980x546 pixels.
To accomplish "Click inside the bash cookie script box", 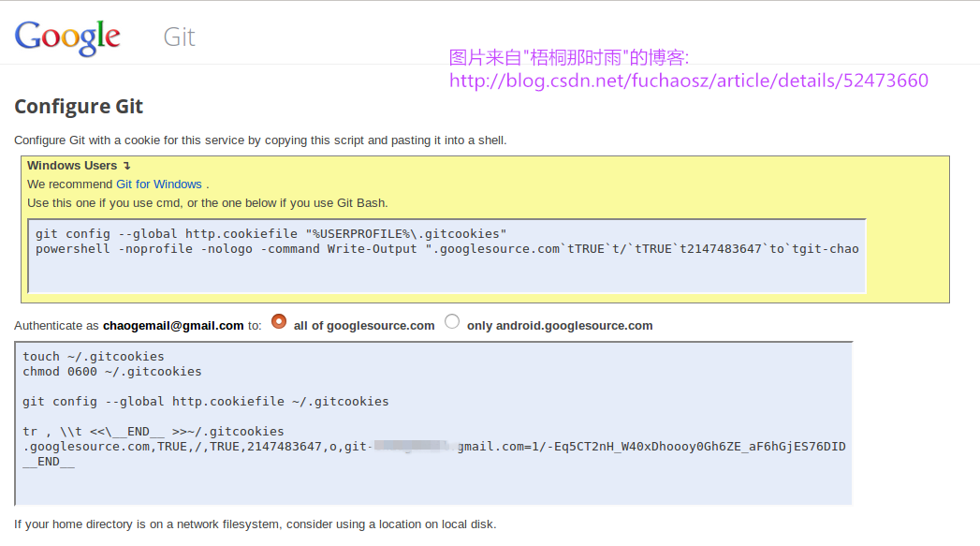I will [433, 423].
